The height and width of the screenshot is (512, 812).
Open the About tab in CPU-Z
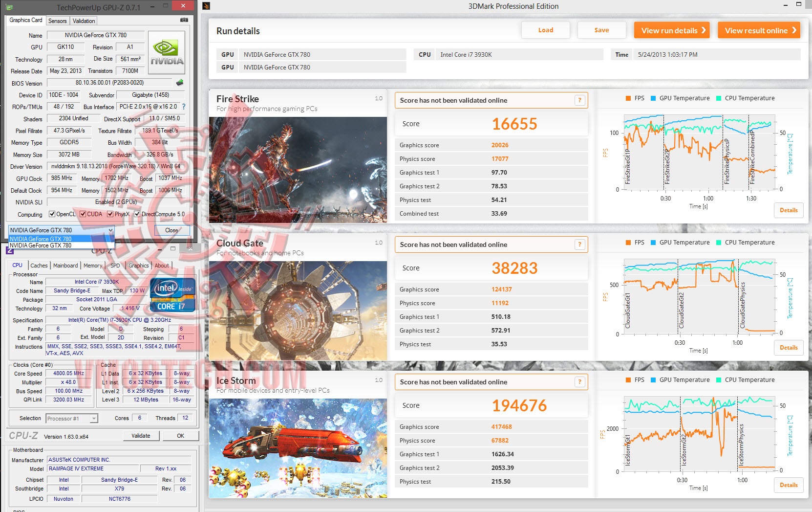(162, 266)
